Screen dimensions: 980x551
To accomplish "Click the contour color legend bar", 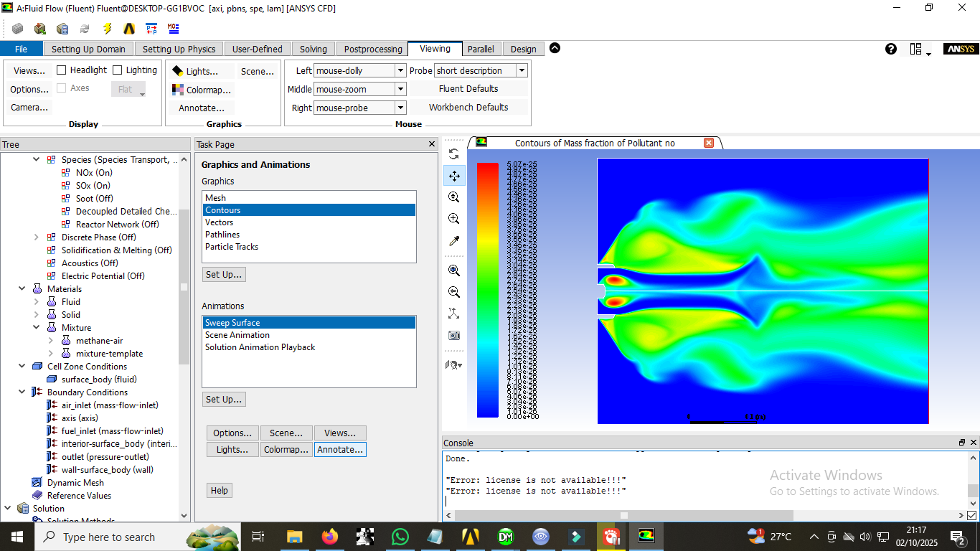I will point(488,290).
